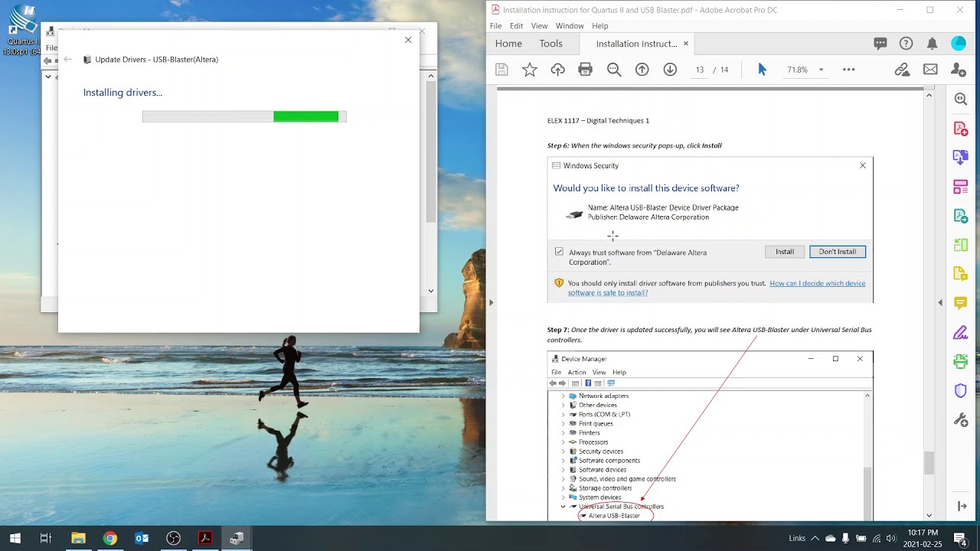Click the Device Manager scrollbar down arrow
Viewport: 980px width, 551px height.
pyautogui.click(x=431, y=291)
